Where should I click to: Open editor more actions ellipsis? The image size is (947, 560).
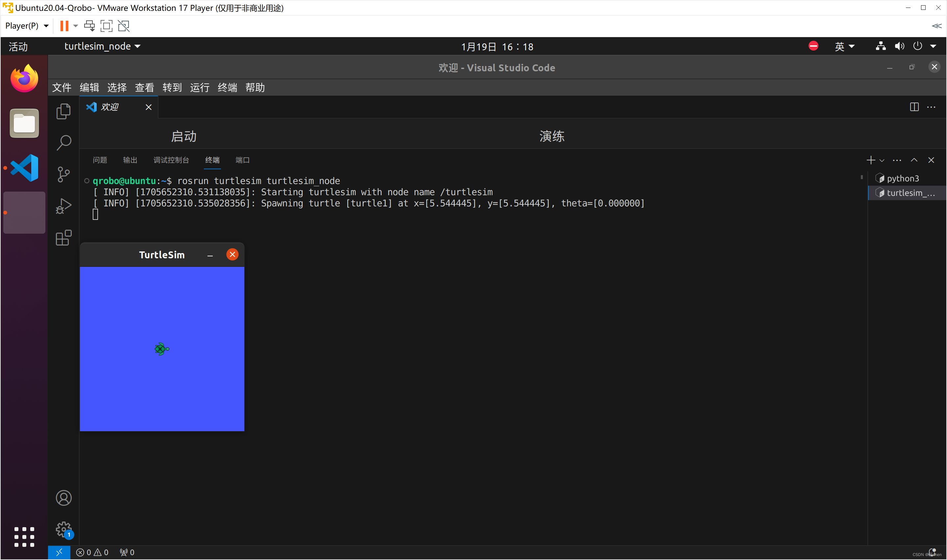pyautogui.click(x=931, y=107)
